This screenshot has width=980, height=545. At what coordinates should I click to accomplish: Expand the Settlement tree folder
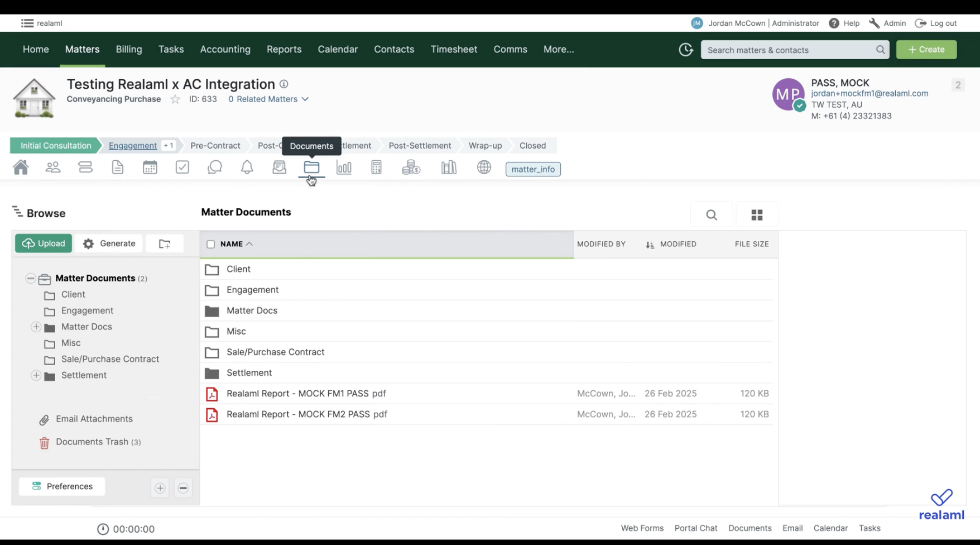(x=36, y=376)
